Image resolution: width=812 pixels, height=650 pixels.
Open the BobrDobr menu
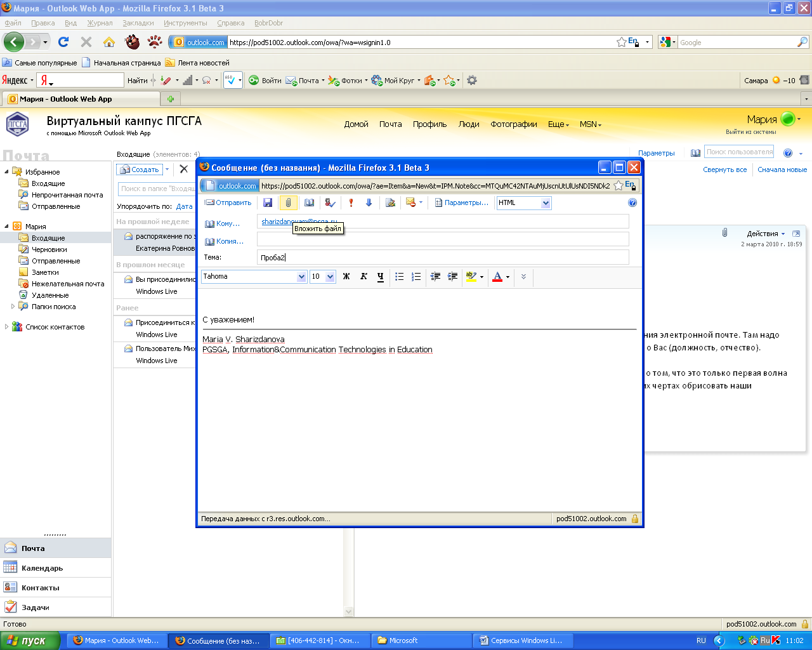(268, 23)
